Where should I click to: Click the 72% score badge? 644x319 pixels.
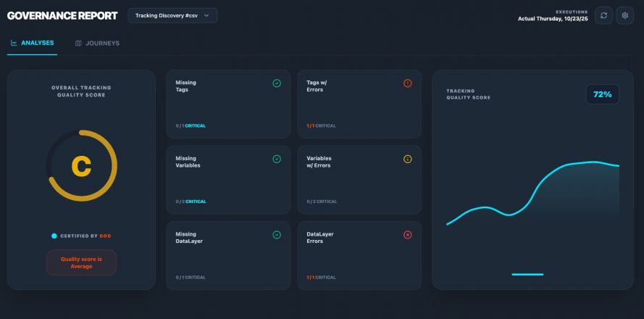click(x=602, y=94)
